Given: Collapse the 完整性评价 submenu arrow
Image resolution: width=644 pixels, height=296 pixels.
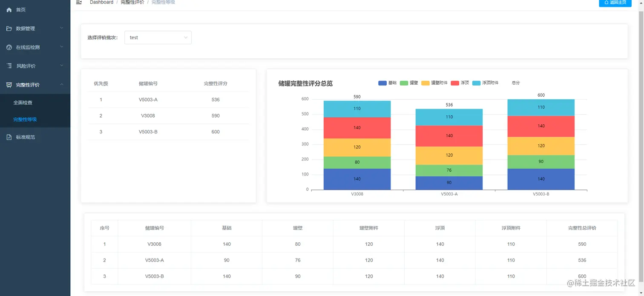Looking at the screenshot, I should 62,84.
